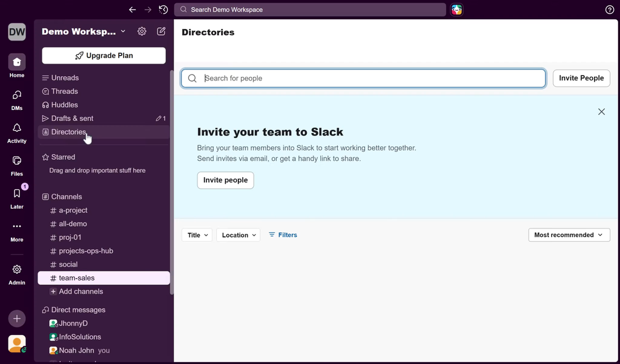Open the DMs icon in sidebar
Screen dimensions: 620x364
[17, 95]
